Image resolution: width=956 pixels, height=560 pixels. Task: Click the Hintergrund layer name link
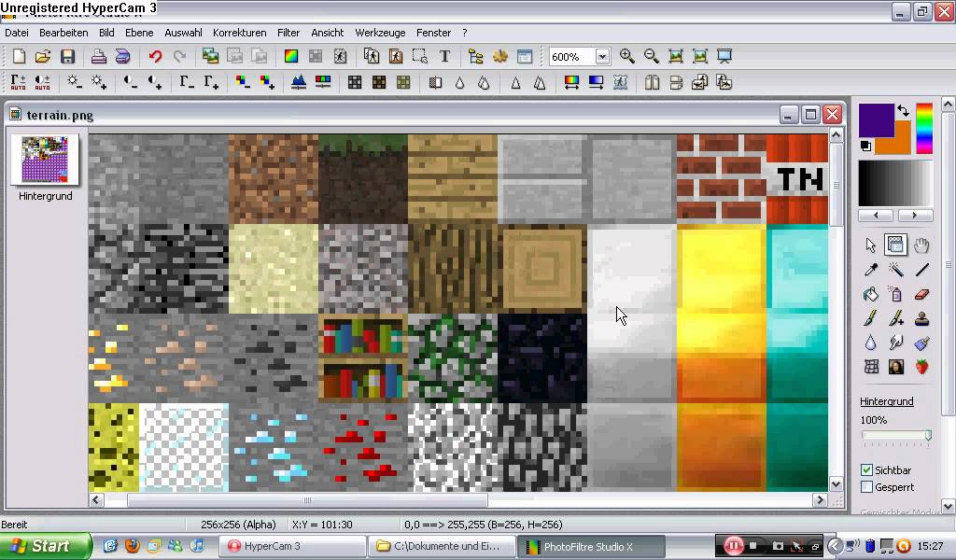(887, 401)
